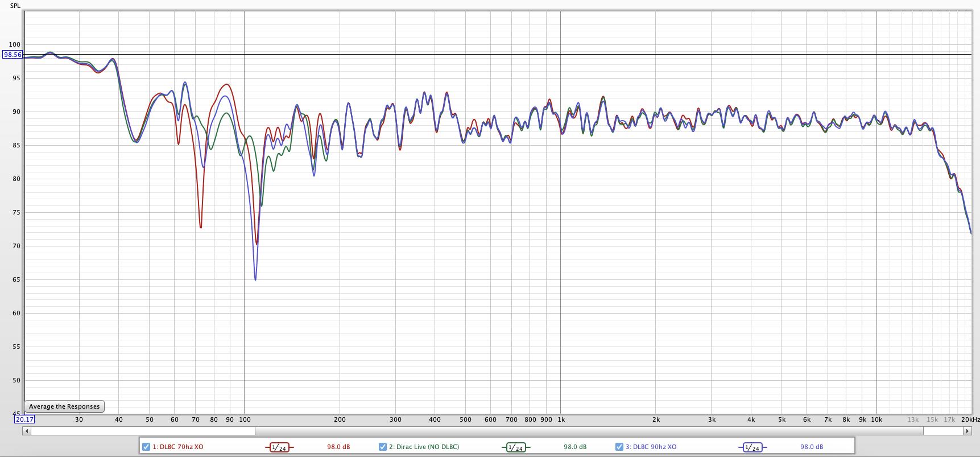Select the DLBC 70hz XO legend label
The image size is (980, 457).
click(177, 447)
